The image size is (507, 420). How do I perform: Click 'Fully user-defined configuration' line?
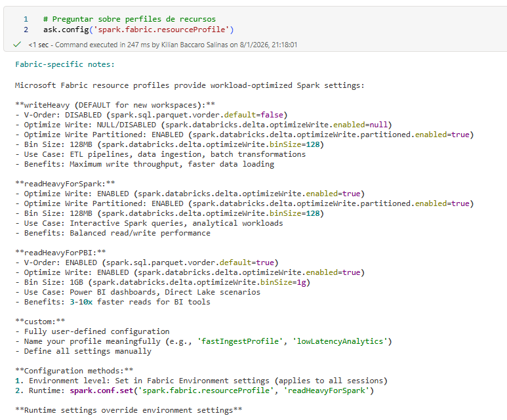[x=92, y=331]
